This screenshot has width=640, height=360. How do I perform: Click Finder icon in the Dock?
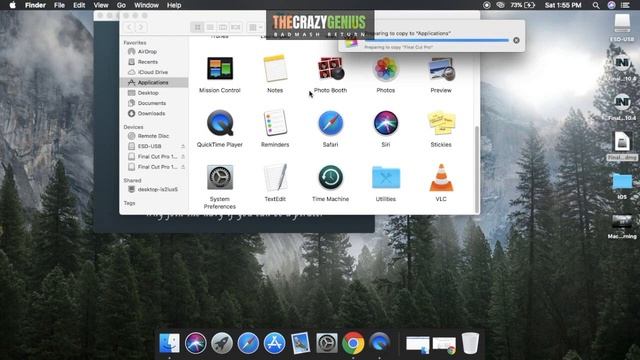[169, 343]
